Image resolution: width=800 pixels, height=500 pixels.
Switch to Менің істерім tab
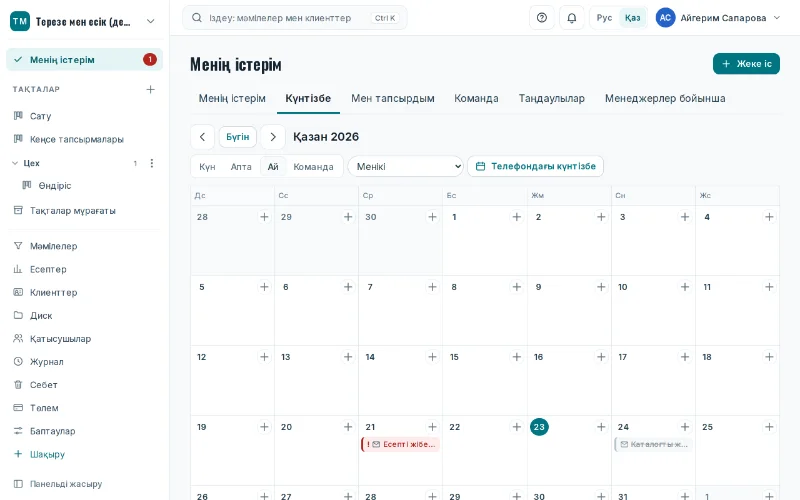(232, 98)
